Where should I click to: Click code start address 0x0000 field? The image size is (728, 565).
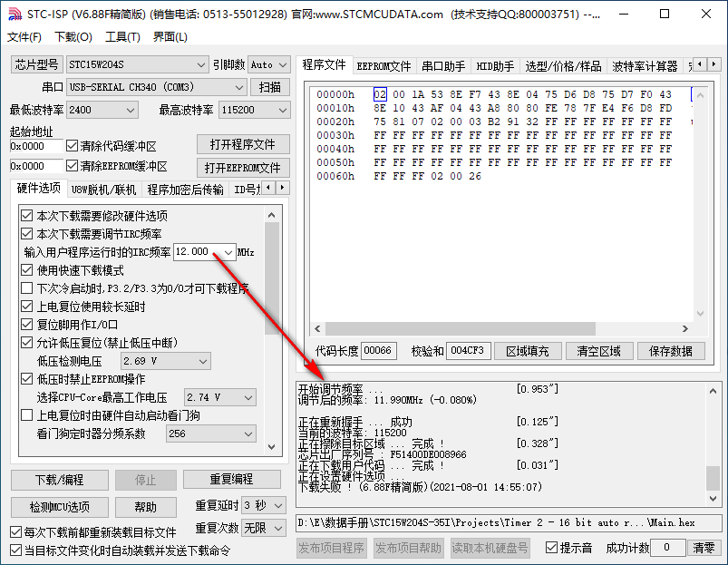(x=35, y=146)
